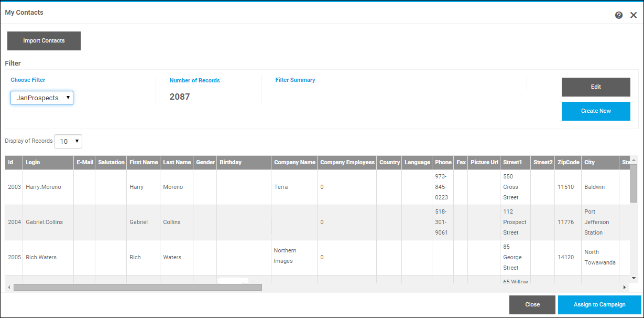The height and width of the screenshot is (318, 644).
Task: Click the Company Name column header
Action: coord(294,163)
